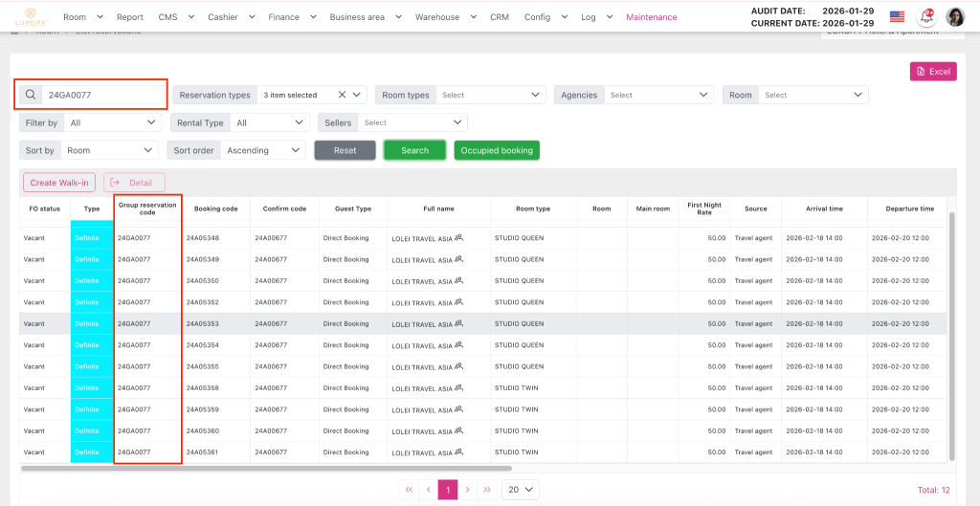The width and height of the screenshot is (980, 506).
Task: Open the notification bell icon
Action: coord(925,16)
